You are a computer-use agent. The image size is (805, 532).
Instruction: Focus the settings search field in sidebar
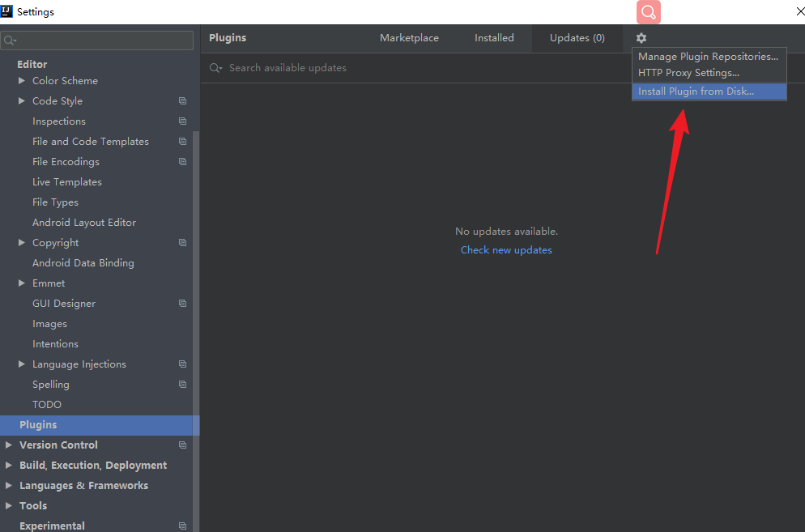click(97, 40)
